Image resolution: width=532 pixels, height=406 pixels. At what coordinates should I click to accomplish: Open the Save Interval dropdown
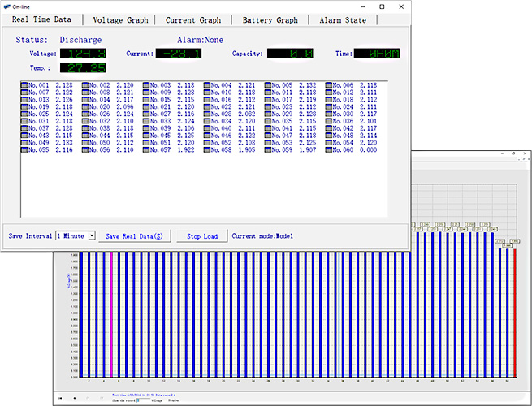(x=92, y=235)
